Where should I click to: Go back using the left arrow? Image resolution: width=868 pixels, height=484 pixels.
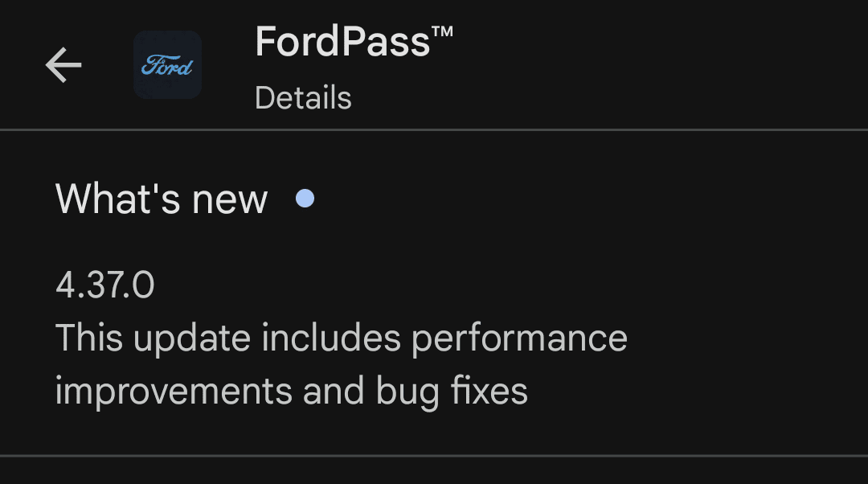coord(63,65)
